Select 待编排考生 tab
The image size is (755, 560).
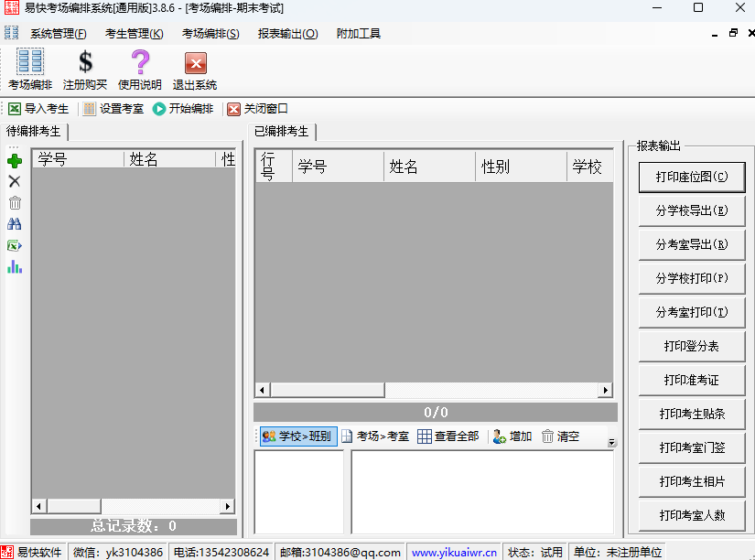click(x=33, y=132)
